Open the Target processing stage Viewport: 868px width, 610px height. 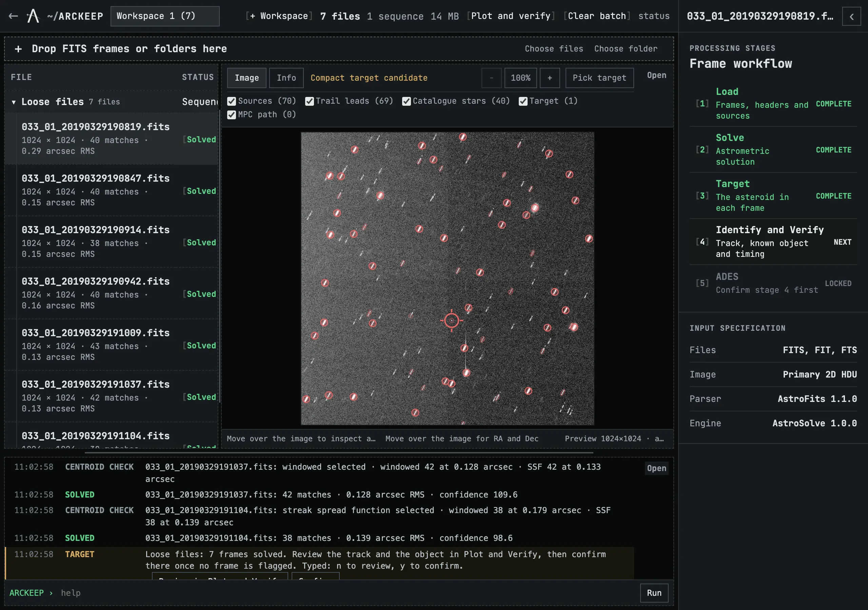click(773, 196)
